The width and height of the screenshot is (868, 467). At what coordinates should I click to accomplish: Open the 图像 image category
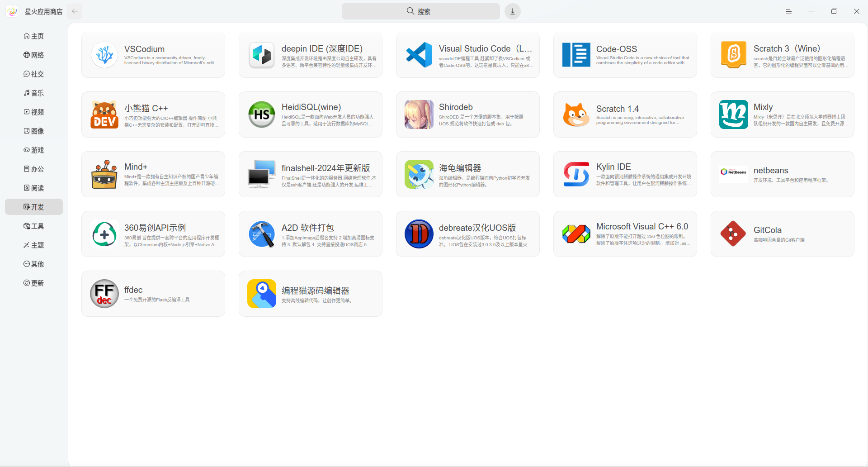pos(34,131)
